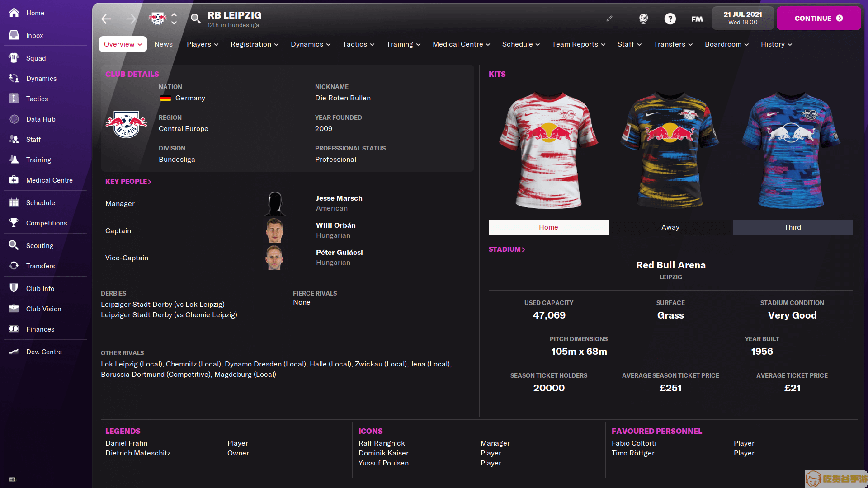Click the Scouting sidebar icon
The height and width of the screenshot is (488, 868).
[16, 245]
